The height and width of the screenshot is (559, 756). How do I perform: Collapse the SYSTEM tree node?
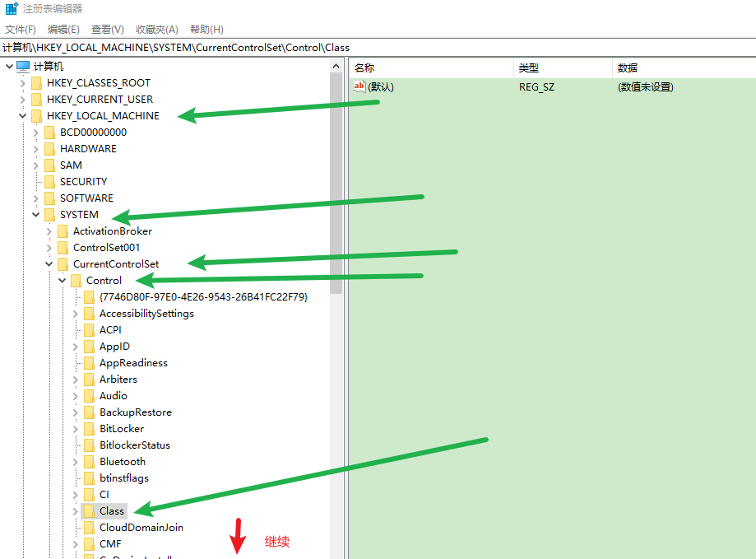click(x=35, y=214)
